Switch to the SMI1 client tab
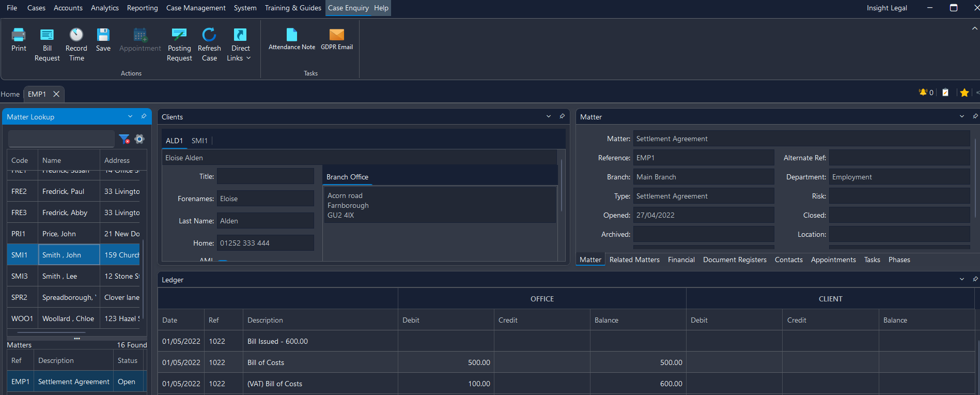 pyautogui.click(x=199, y=141)
